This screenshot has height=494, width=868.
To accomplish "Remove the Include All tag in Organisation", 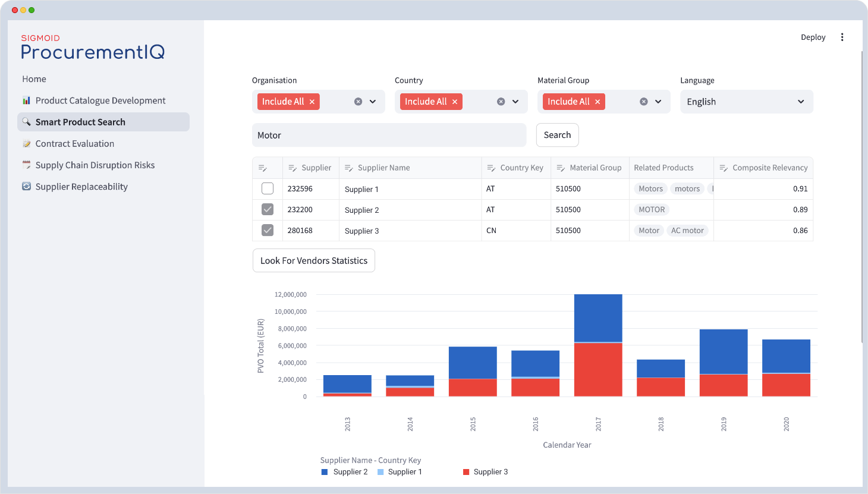I will coord(312,102).
